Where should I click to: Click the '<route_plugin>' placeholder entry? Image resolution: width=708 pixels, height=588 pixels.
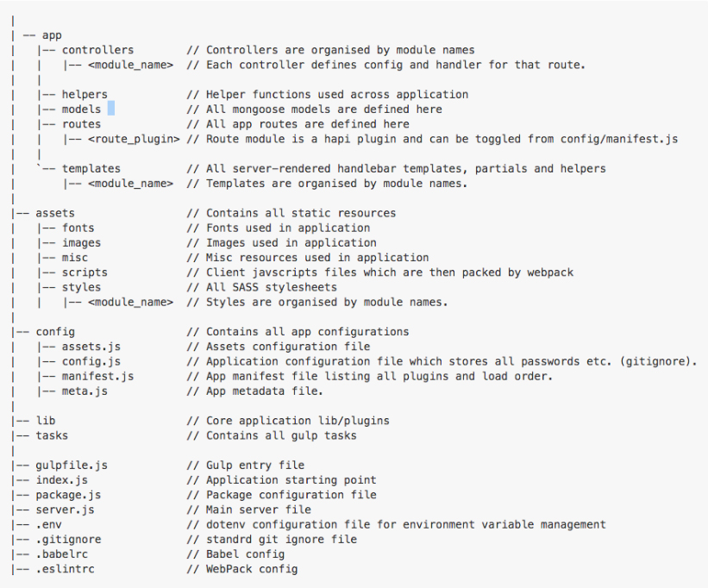pos(134,139)
